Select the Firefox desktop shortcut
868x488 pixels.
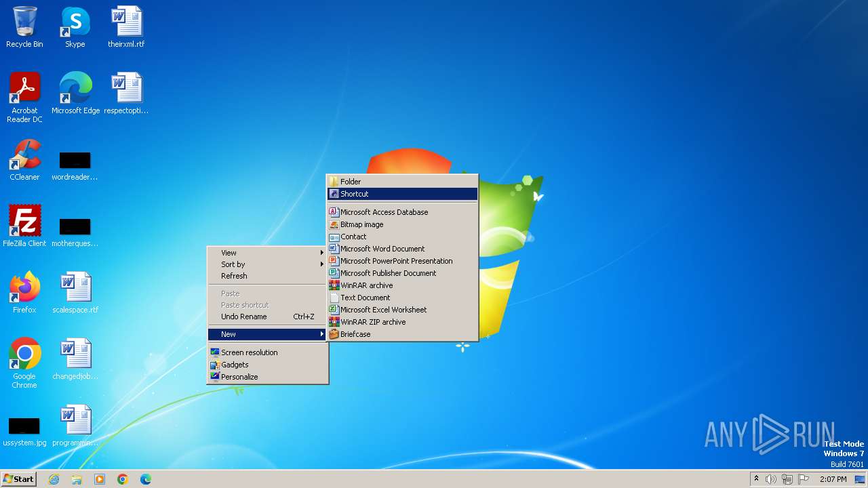click(x=24, y=293)
